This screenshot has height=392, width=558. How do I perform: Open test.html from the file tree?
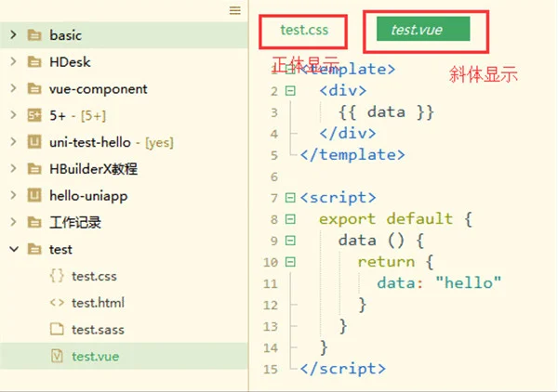[x=99, y=303]
